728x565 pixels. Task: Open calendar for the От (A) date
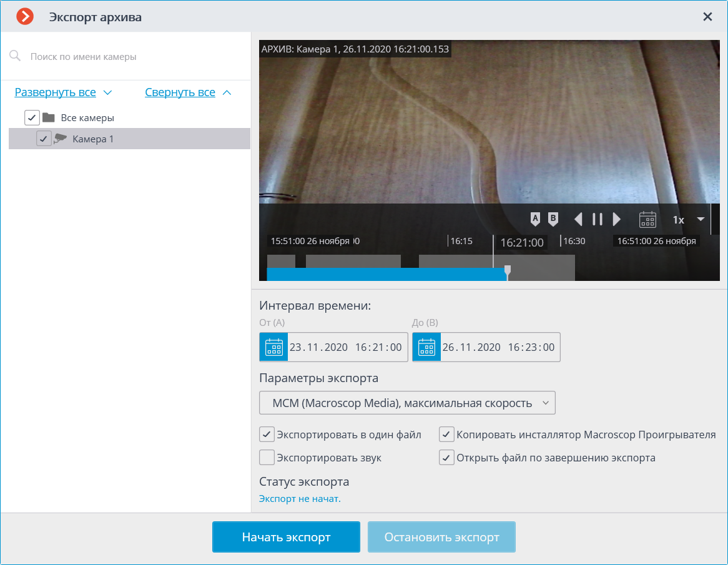pos(273,347)
